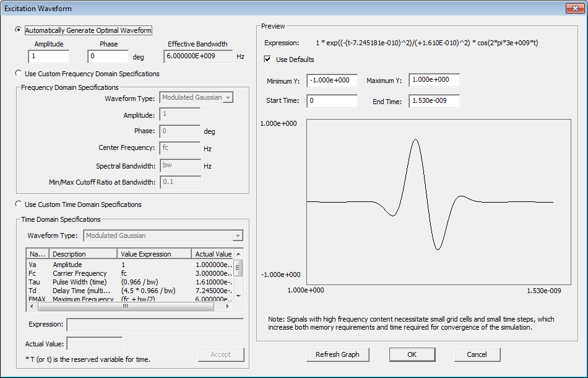
Task: Close the Excitation Waveform dialog
Action: click(573, 8)
